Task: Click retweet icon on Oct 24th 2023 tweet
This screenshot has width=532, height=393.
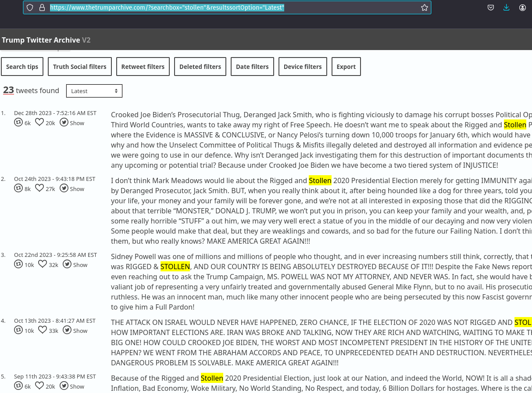Action: point(18,188)
